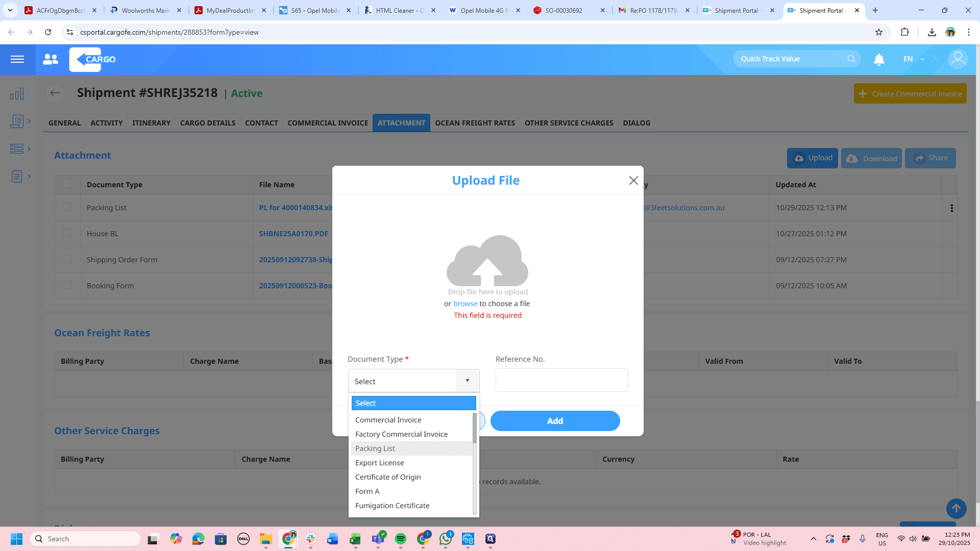Viewport: 980px width, 551px height.
Task: Click the cloud upload icon in dialog
Action: pos(487,261)
